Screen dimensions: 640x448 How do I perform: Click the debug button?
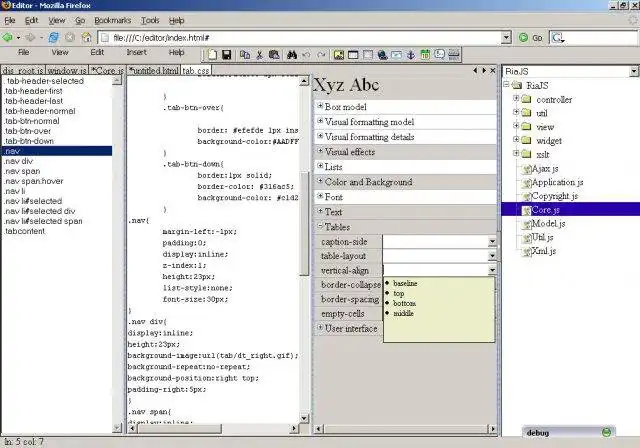[569, 432]
